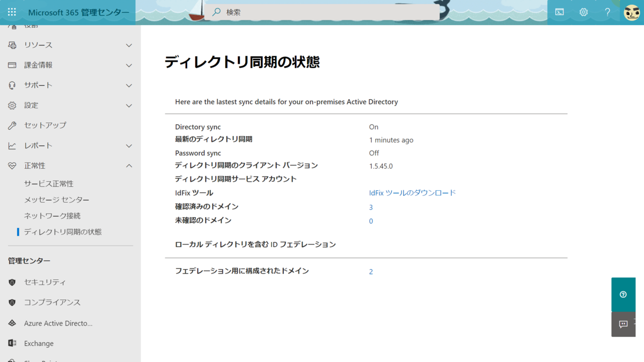Screen dimensions: 644x362
Task: Click the billing card icon
Action: tap(12, 65)
